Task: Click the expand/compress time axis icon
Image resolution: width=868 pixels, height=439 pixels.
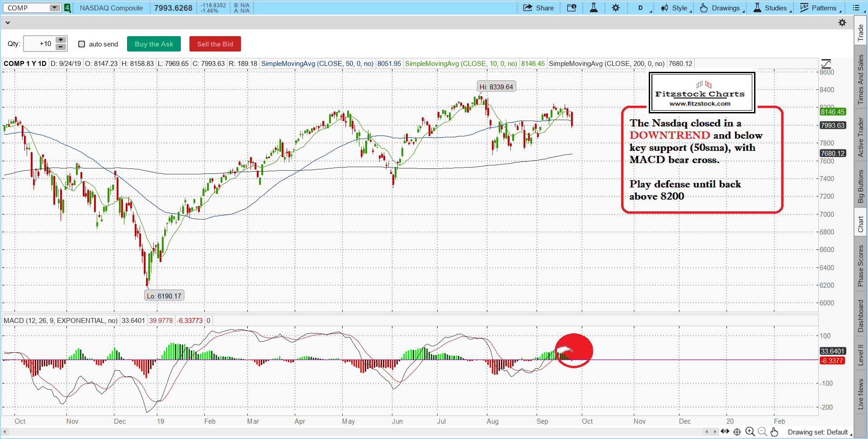Action: click(x=725, y=432)
